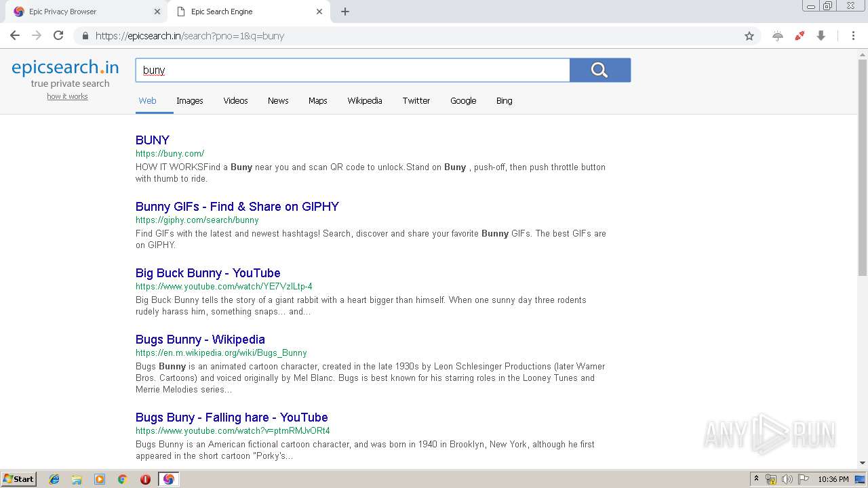Open the how it works link

[67, 96]
